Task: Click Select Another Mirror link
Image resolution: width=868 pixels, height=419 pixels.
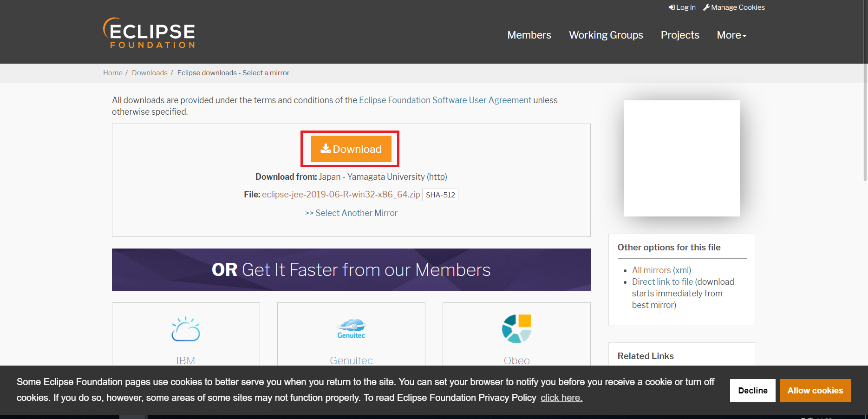Action: [x=351, y=213]
